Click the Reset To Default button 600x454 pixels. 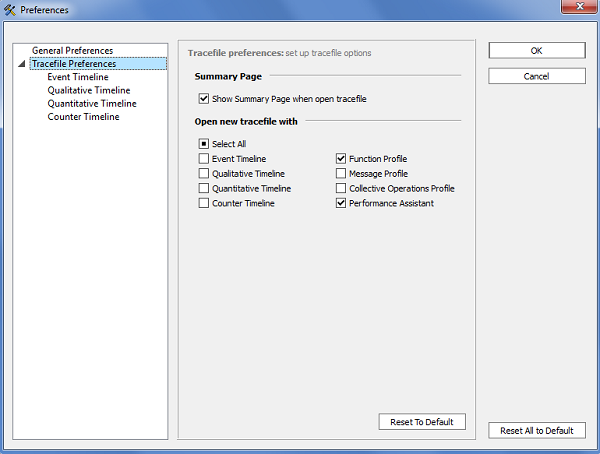(422, 422)
